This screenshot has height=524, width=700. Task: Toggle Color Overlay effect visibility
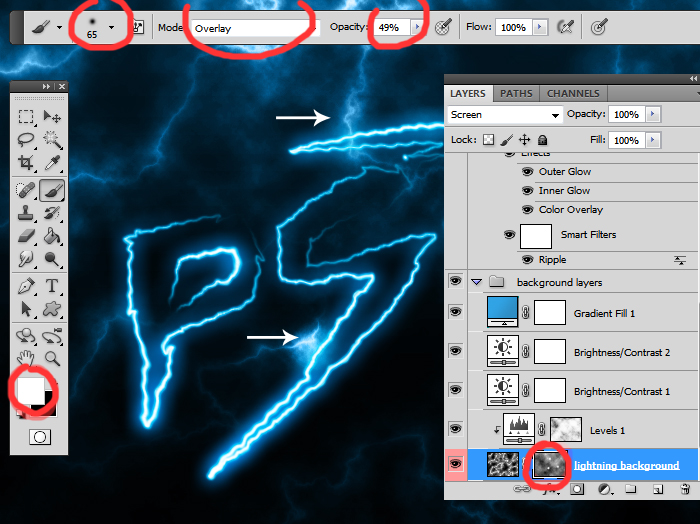(x=527, y=209)
